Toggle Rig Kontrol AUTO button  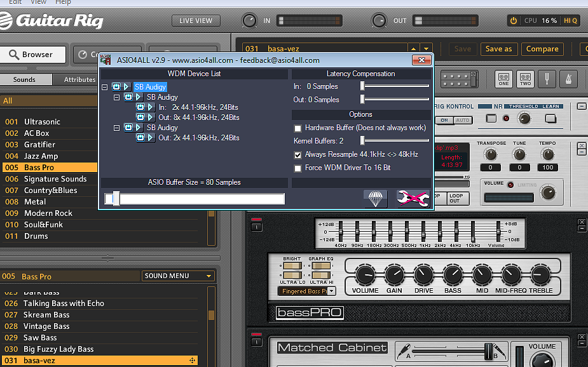[463, 120]
